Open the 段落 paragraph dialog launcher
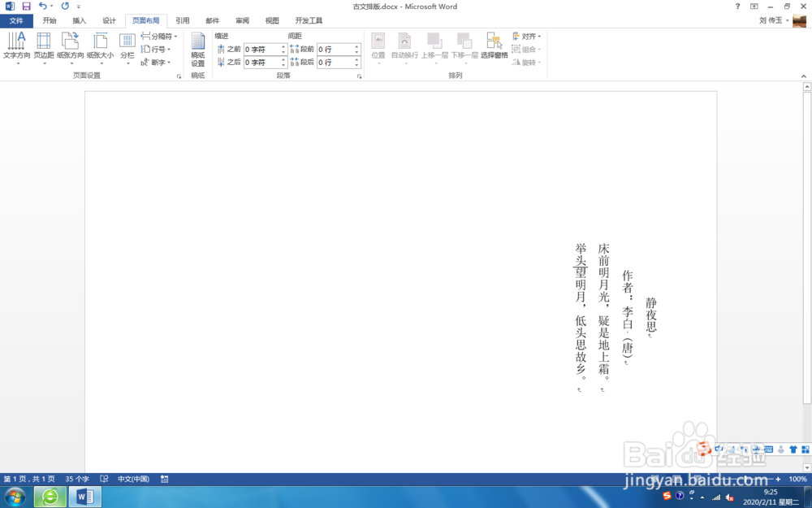This screenshot has width=812, height=508. pos(360,76)
